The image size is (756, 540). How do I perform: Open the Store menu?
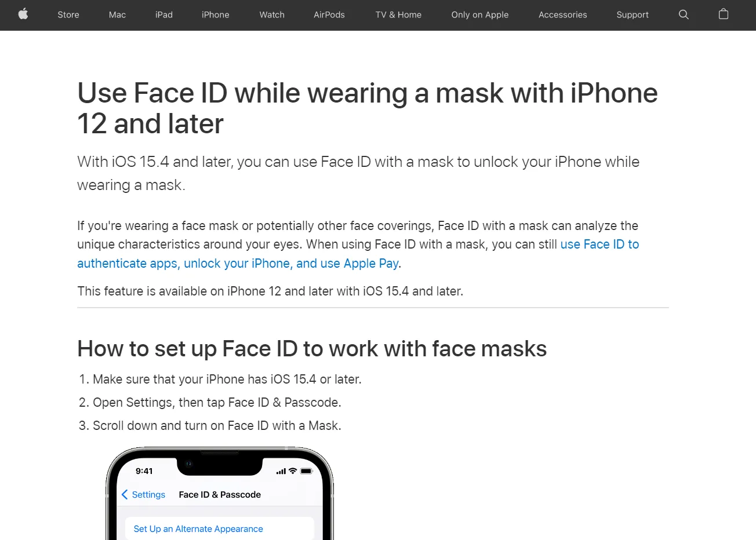(x=68, y=14)
